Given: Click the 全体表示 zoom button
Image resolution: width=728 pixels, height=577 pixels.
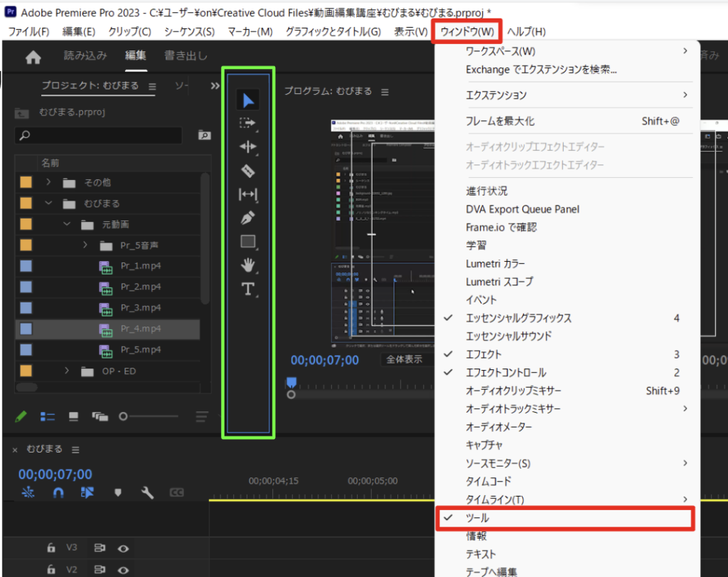Looking at the screenshot, I should tap(406, 359).
